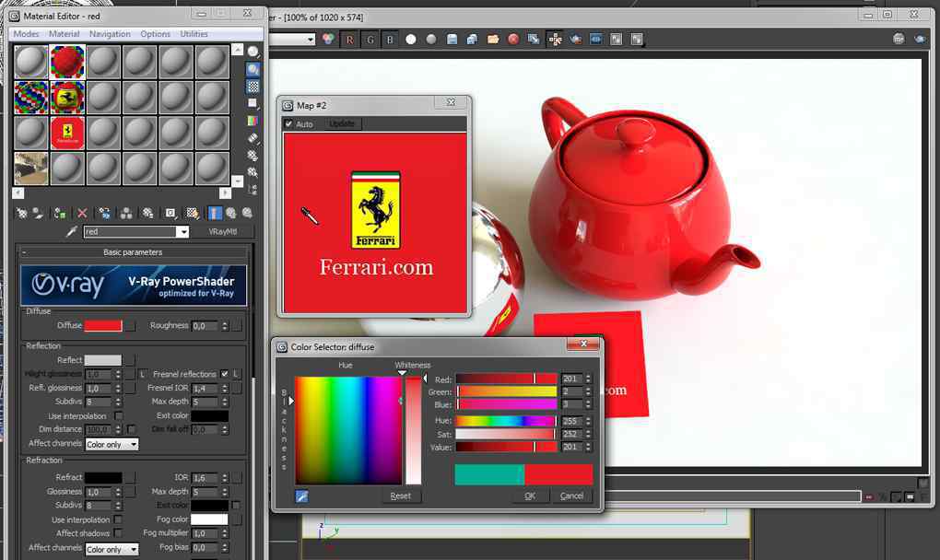This screenshot has height=560, width=940.
Task: Toggle the Backlight icon in Material Editor
Action: 253,69
